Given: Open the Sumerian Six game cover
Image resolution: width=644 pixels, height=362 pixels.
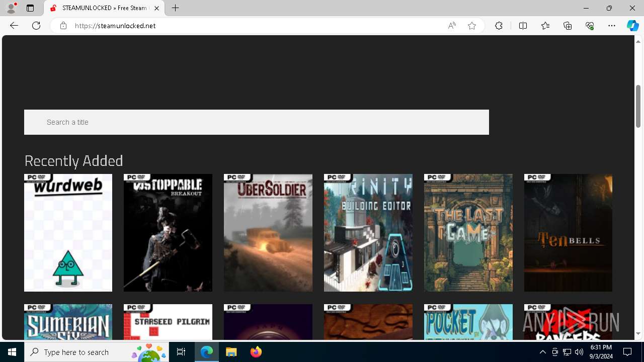Looking at the screenshot, I should coord(68,322).
